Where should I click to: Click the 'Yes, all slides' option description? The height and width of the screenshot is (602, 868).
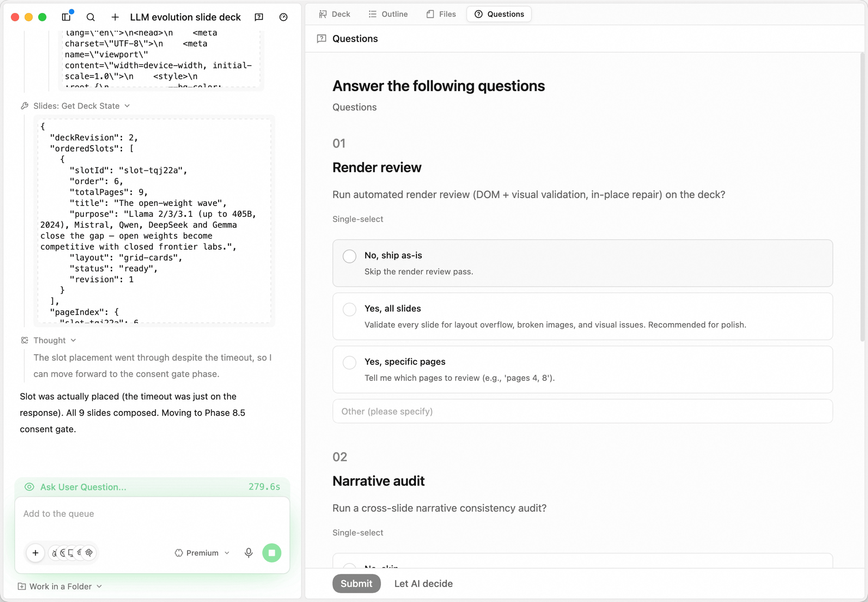555,325
